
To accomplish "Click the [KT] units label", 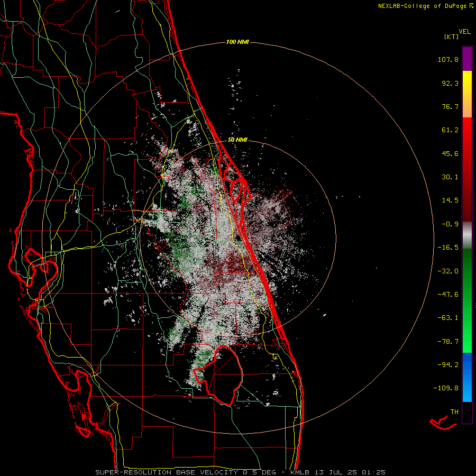I will 451,36.
